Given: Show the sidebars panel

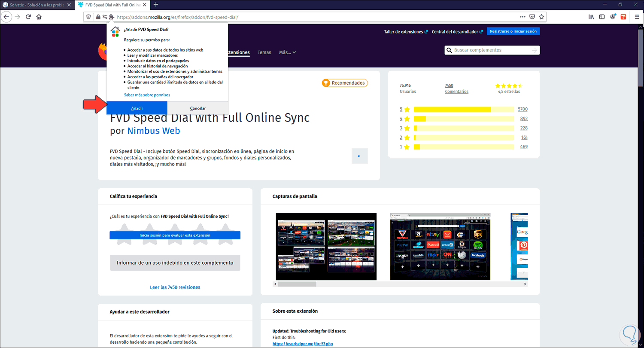Looking at the screenshot, I should pyautogui.click(x=602, y=17).
